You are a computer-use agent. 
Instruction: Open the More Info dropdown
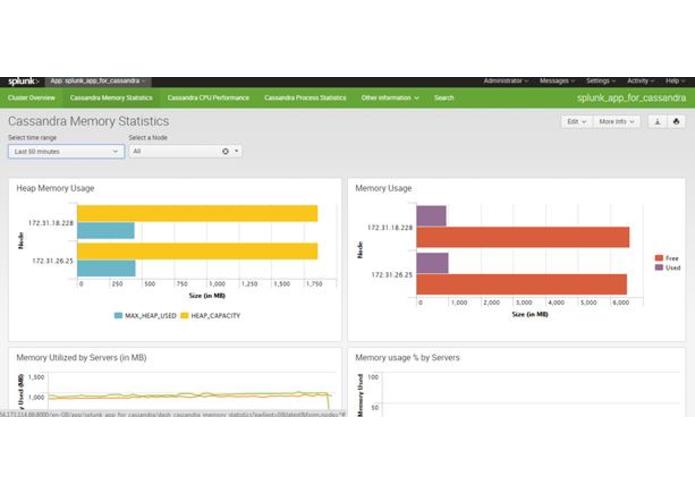pyautogui.click(x=617, y=122)
